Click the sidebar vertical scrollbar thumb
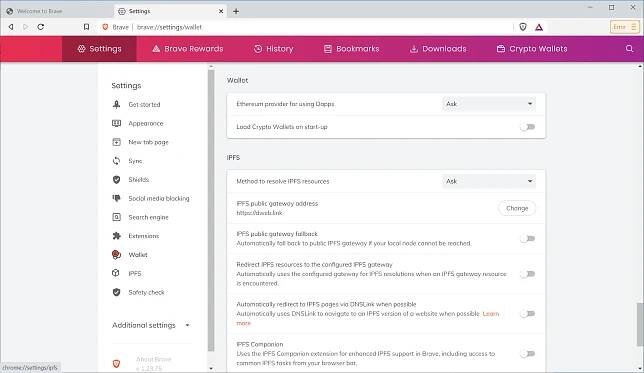The image size is (644, 373). [x=211, y=210]
